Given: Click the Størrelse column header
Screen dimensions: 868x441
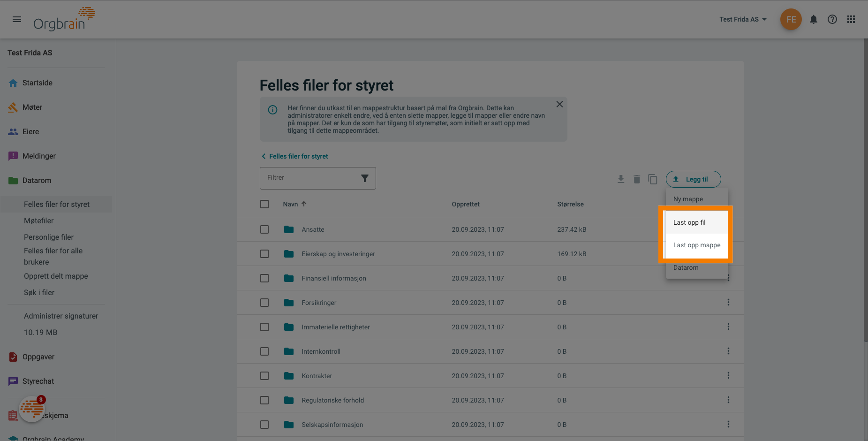Looking at the screenshot, I should point(570,204).
